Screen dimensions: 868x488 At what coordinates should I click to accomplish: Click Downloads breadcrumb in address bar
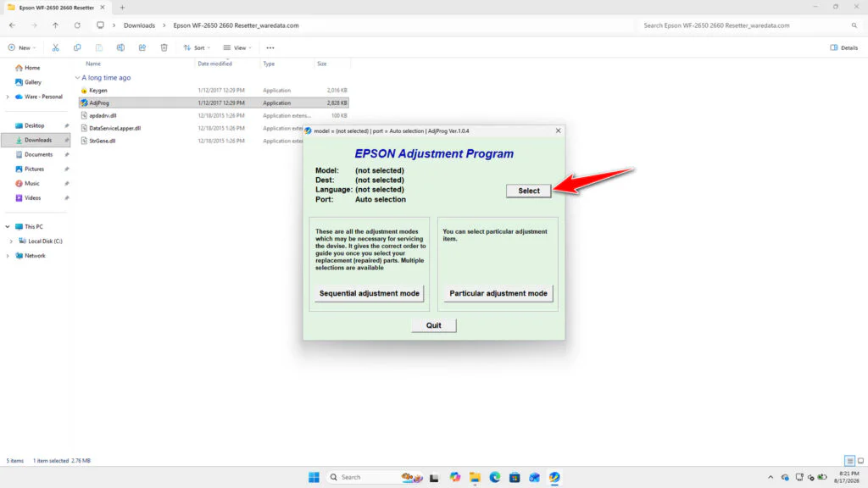tap(139, 25)
